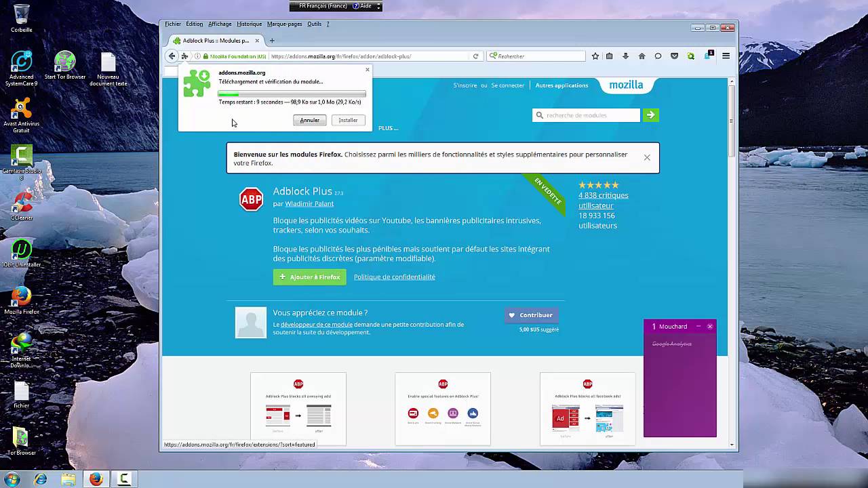Click Google Analytics entry in Mouchard panel
Image resolution: width=868 pixels, height=488 pixels.
pos(672,344)
